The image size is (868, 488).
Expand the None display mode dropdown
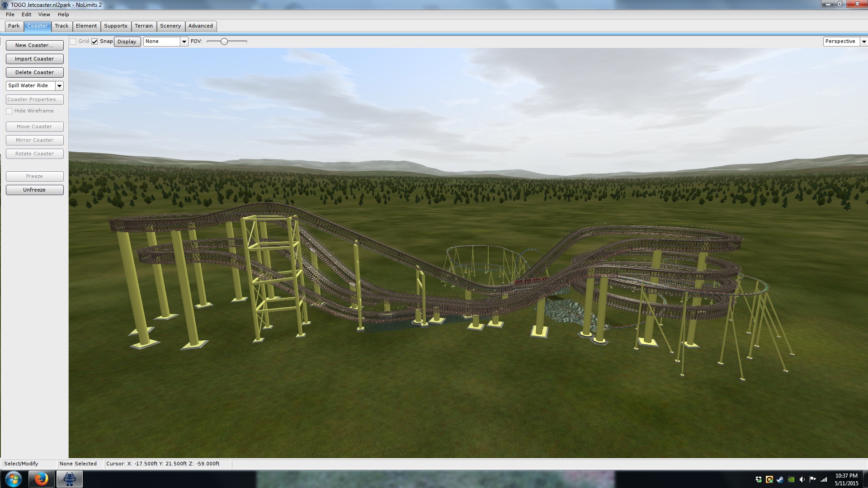(x=184, y=42)
